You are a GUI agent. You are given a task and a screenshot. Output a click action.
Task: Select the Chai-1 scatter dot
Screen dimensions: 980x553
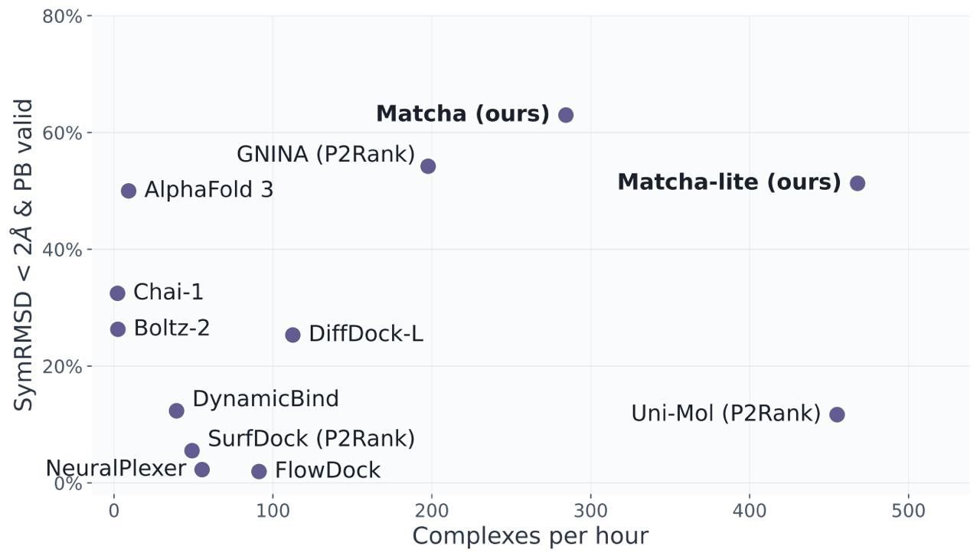tap(117, 293)
